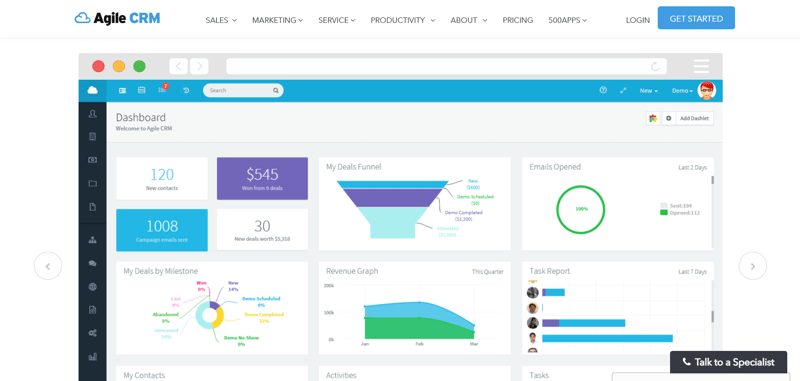Expand the SERVICE menu
The width and height of the screenshot is (800, 381).
337,20
